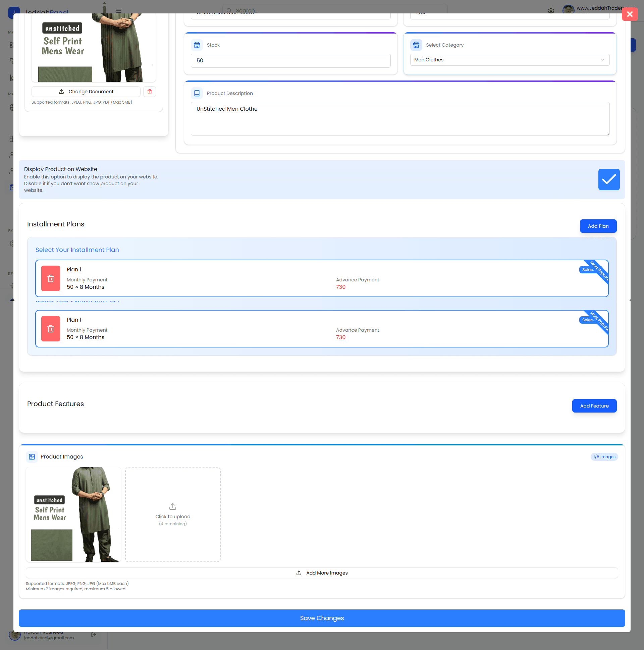This screenshot has height=650, width=644.
Task: Click the Add Plan button
Action: pyautogui.click(x=598, y=226)
